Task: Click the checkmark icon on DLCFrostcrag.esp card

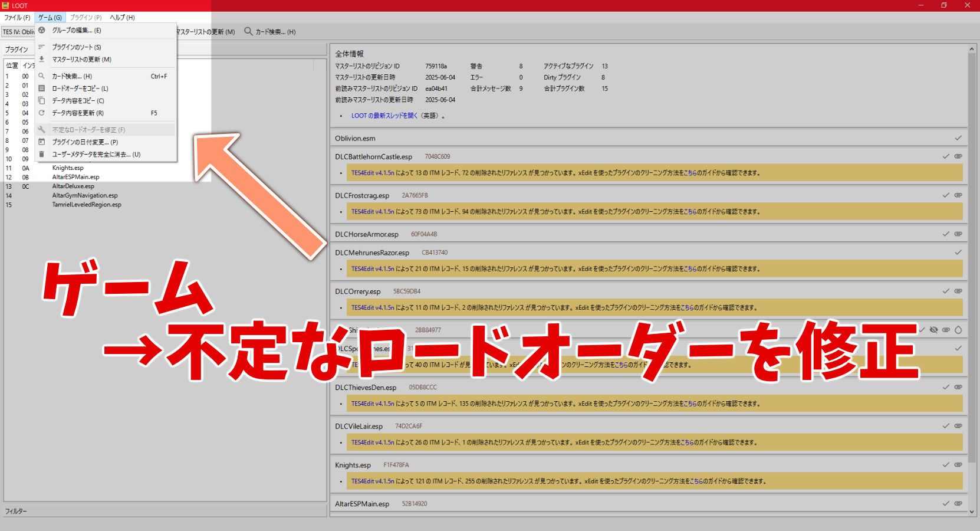Action: click(946, 195)
